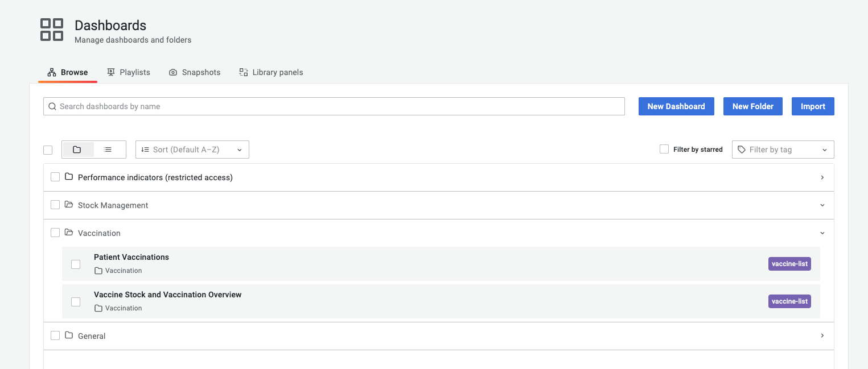Open the Sort (Default A–Z) dropdown
Viewport: 868px width, 369px height.
tap(192, 149)
